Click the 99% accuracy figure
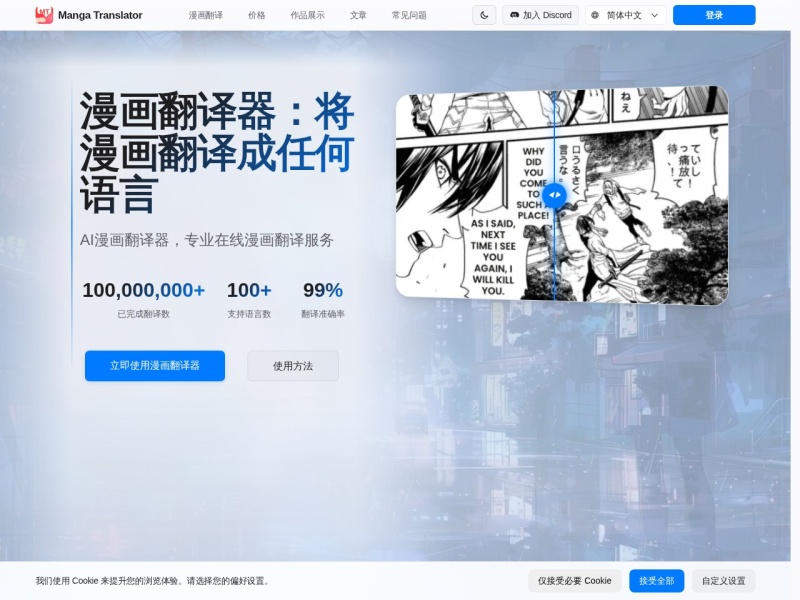This screenshot has height=600, width=800. pyautogui.click(x=323, y=290)
